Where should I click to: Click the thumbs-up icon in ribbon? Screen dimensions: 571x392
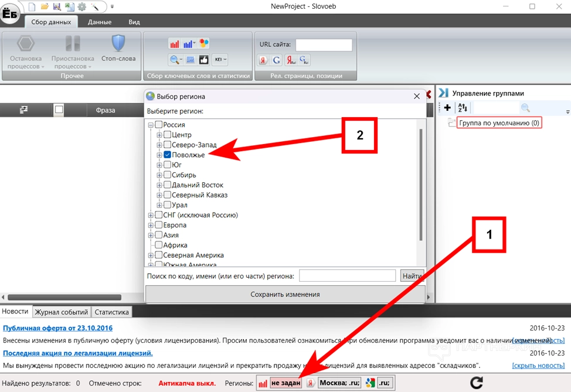(x=203, y=60)
